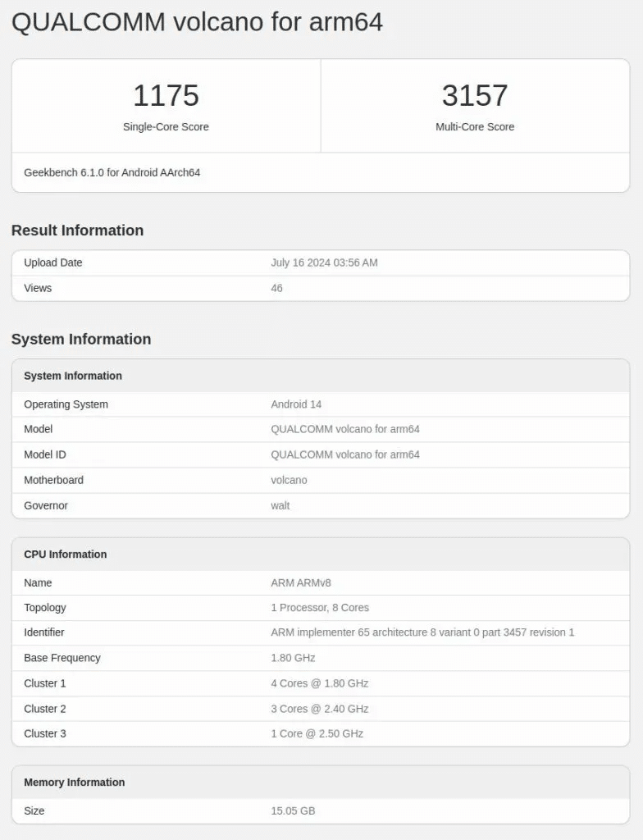Click the 'Memory Information' table header

point(74,783)
